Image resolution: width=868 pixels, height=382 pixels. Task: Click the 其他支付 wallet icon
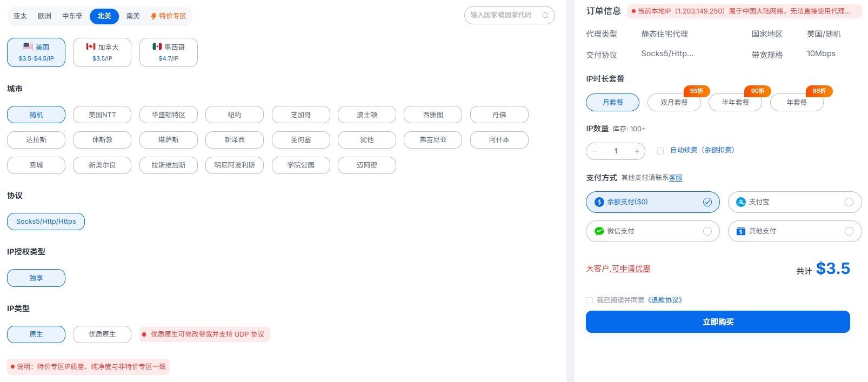point(741,231)
